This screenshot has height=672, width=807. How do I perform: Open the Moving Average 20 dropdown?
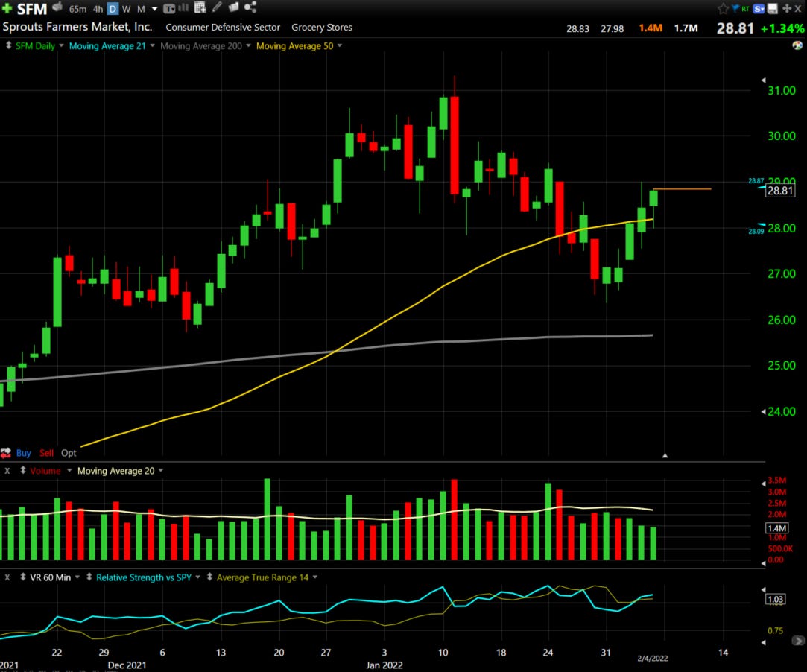coord(160,470)
